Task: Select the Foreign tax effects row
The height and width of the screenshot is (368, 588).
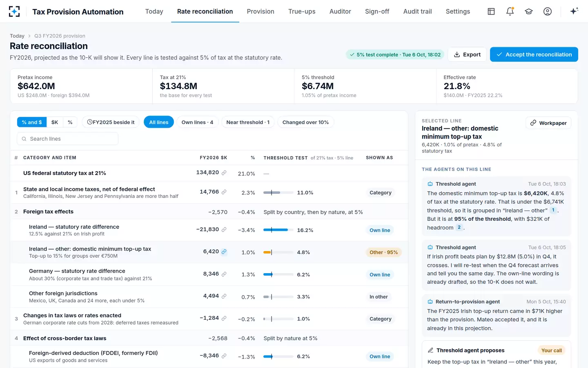Action: click(x=209, y=212)
